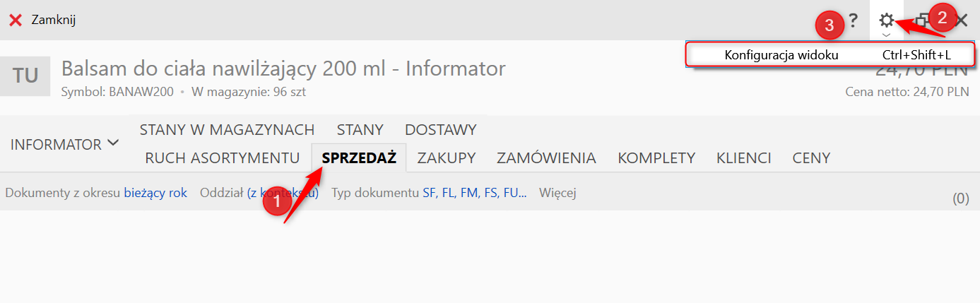This screenshot has width=980, height=303.
Task: Switch to the Stany tab
Action: [x=360, y=130]
